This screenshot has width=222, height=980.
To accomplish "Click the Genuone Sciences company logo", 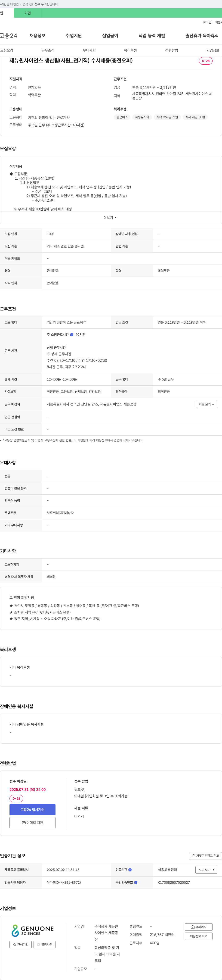I will coord(32,930).
